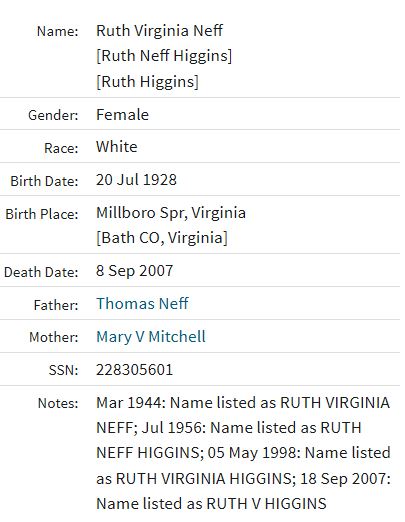The width and height of the screenshot is (405, 522).
Task: Click the Father field label
Action: coord(56,305)
